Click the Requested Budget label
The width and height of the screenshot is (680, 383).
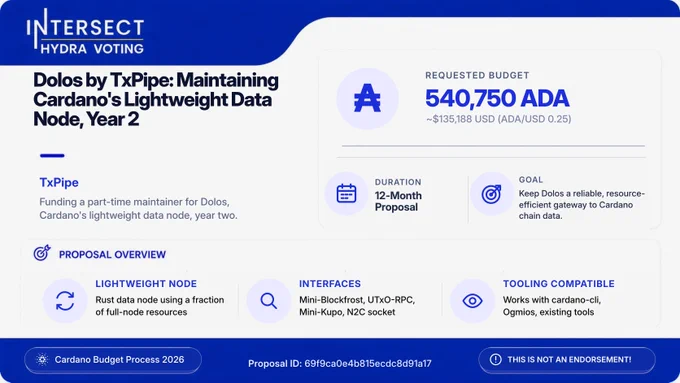point(477,75)
